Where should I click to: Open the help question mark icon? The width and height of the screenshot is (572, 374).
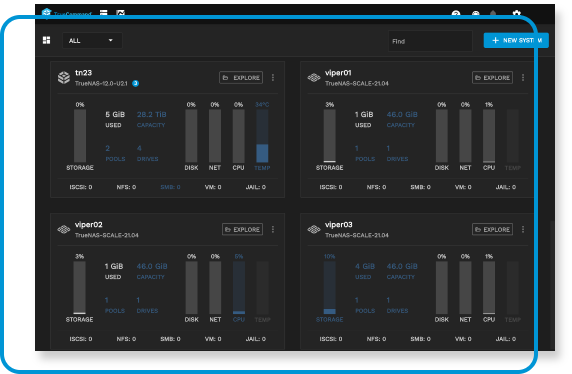[x=456, y=14]
